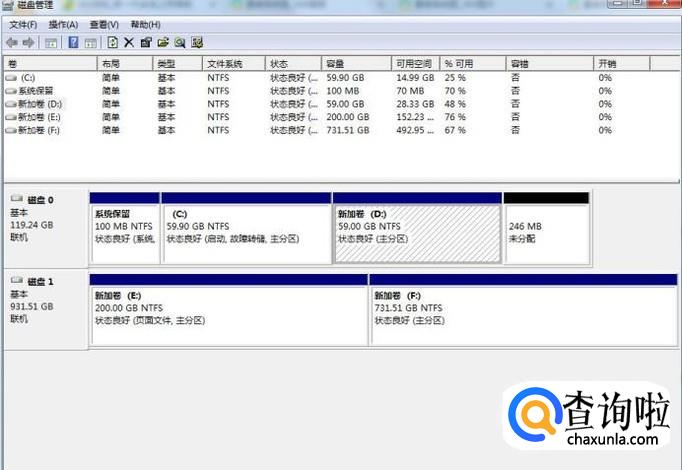This screenshot has height=470, width=682.
Task: Open Help via blue question-mark icon
Action: point(74,42)
